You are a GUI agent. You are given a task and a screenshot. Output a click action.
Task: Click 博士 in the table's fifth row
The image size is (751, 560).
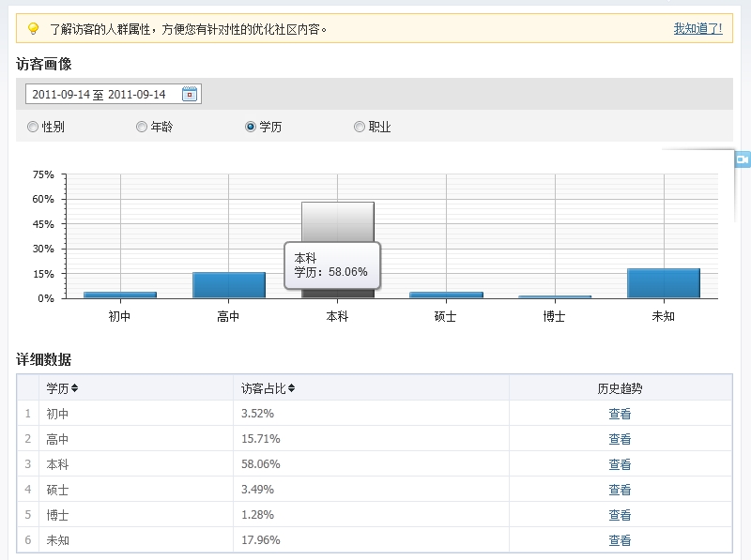[x=57, y=515]
